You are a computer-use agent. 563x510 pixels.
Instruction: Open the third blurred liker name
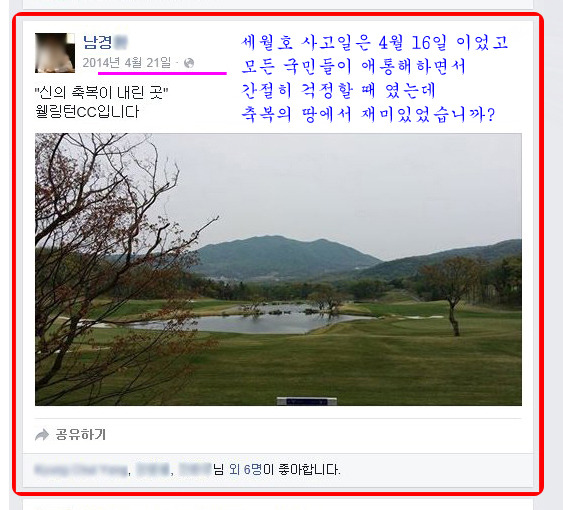195,469
